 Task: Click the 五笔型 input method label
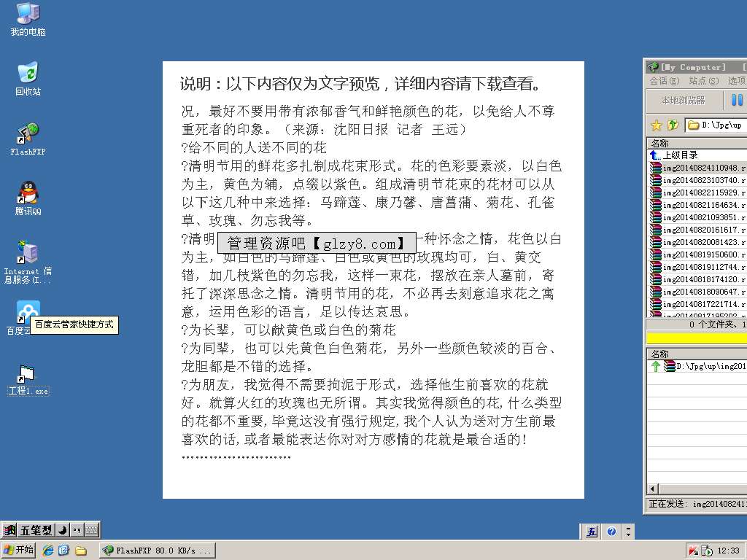tap(36, 529)
